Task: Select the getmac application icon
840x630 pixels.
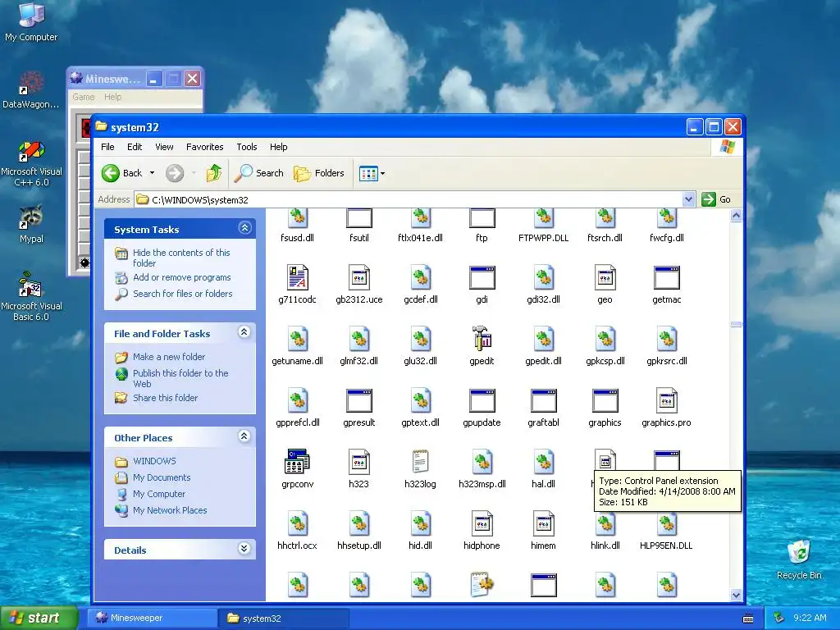Action: tap(666, 277)
